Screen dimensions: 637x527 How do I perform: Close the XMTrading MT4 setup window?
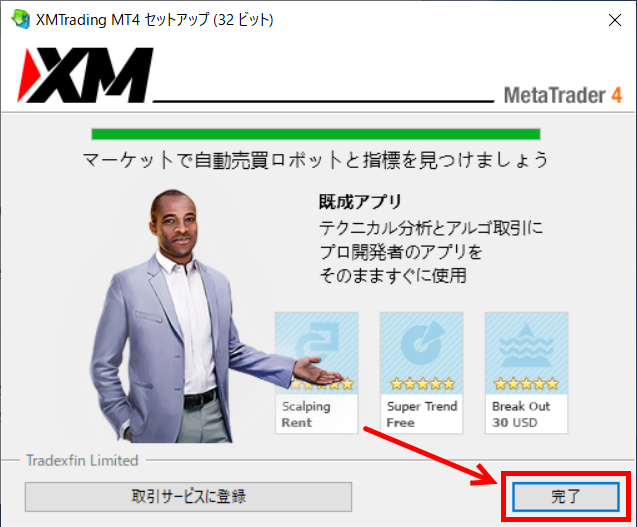(612, 19)
